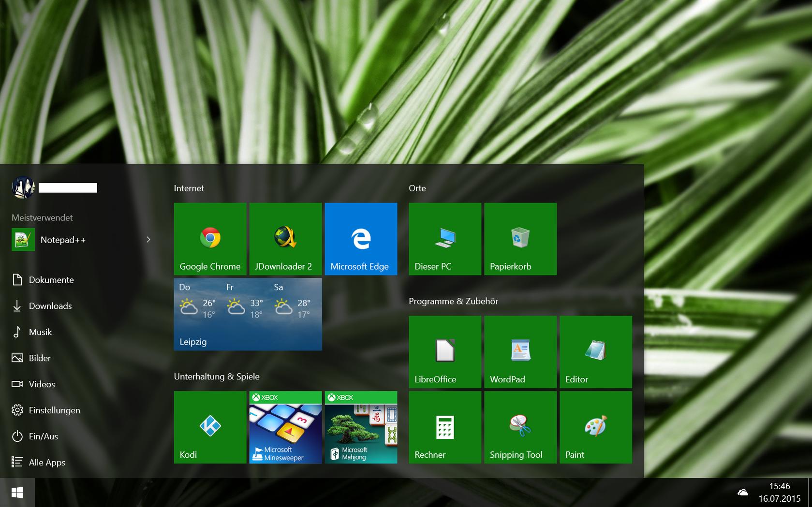Open the Dieser PC tile
This screenshot has width=812, height=507.
click(445, 239)
